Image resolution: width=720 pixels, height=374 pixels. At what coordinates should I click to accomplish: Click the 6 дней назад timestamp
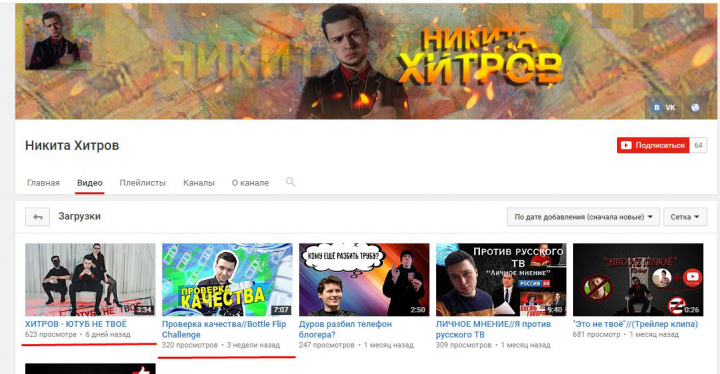pyautogui.click(x=108, y=334)
